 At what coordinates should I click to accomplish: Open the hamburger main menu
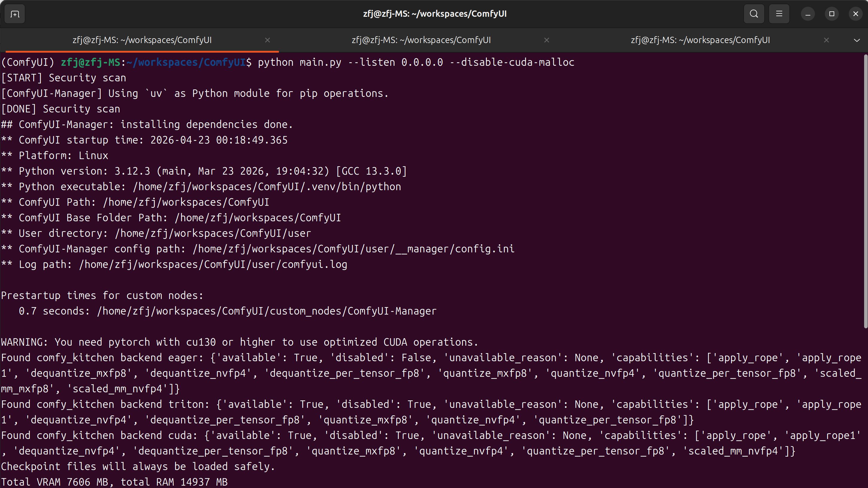coord(779,14)
